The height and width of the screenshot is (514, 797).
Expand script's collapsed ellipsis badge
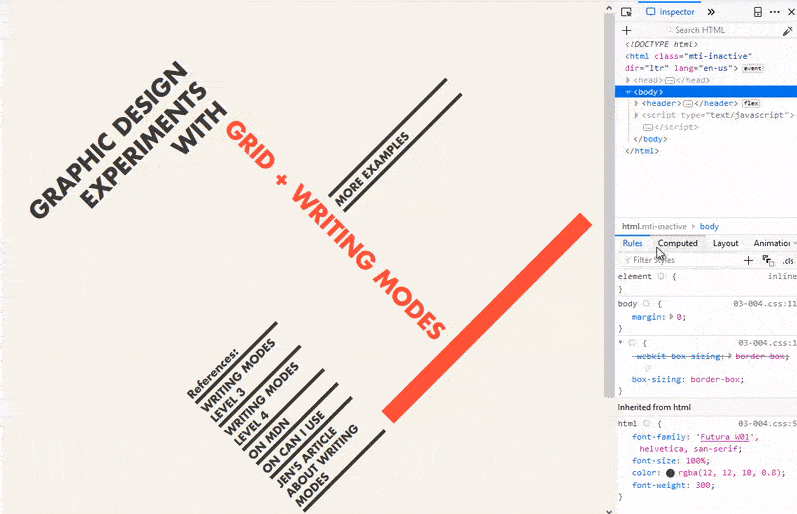pyautogui.click(x=648, y=127)
